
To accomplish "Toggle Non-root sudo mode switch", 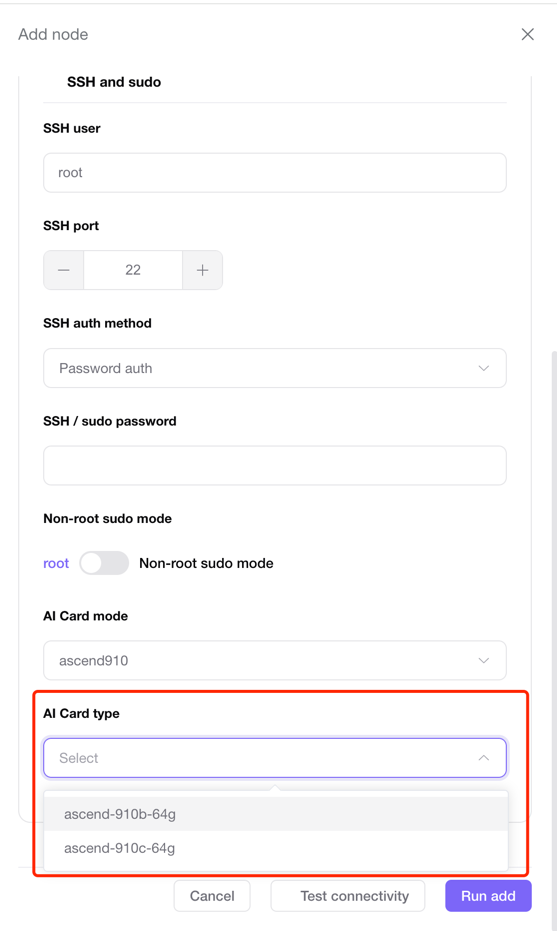I will [x=105, y=563].
